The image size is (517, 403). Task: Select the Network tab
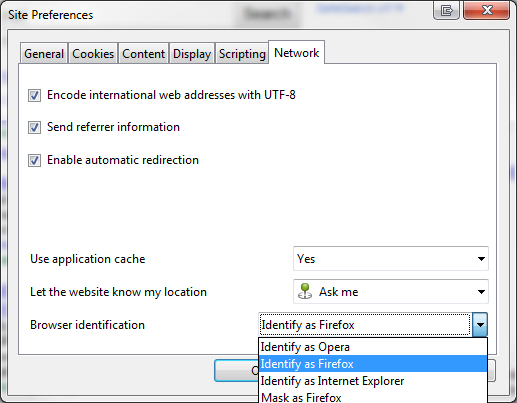coord(296,53)
